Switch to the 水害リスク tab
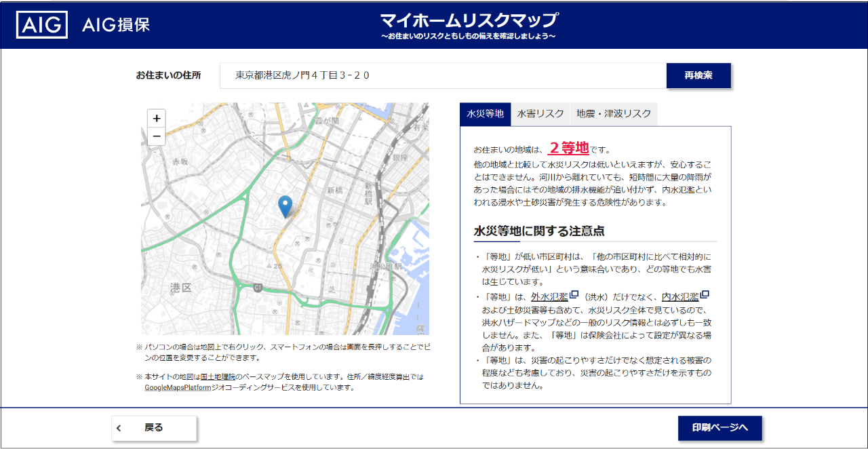This screenshot has height=449, width=868. (x=540, y=114)
